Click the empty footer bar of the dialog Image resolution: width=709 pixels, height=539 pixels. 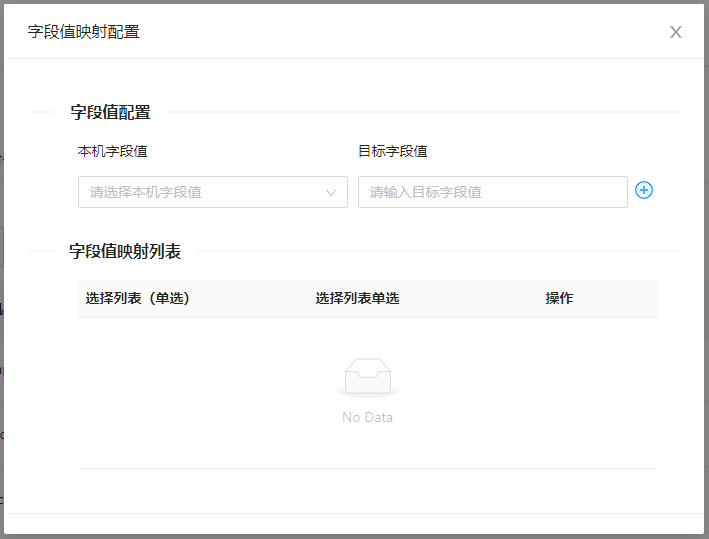(x=354, y=524)
